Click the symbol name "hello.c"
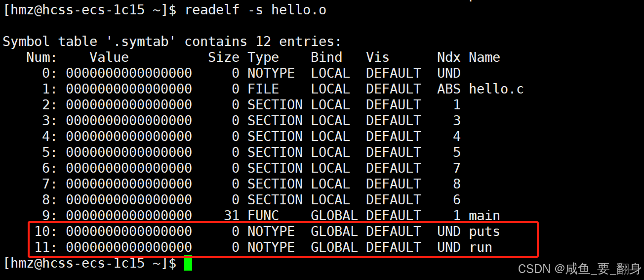 point(496,89)
